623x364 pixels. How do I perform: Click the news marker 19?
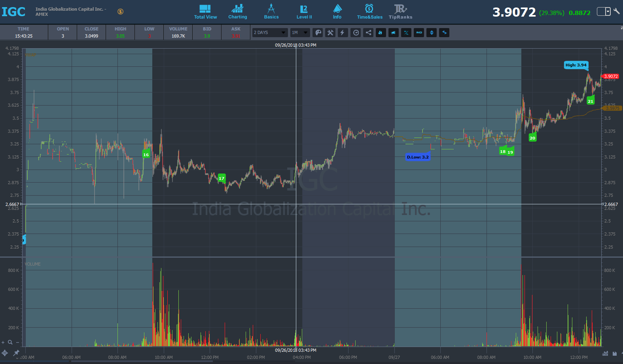click(510, 152)
